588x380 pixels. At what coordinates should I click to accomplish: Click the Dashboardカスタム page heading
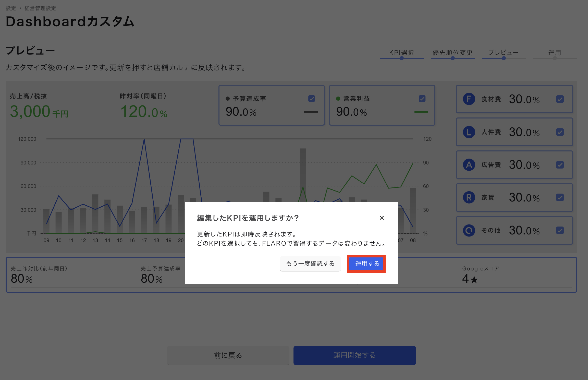70,21
